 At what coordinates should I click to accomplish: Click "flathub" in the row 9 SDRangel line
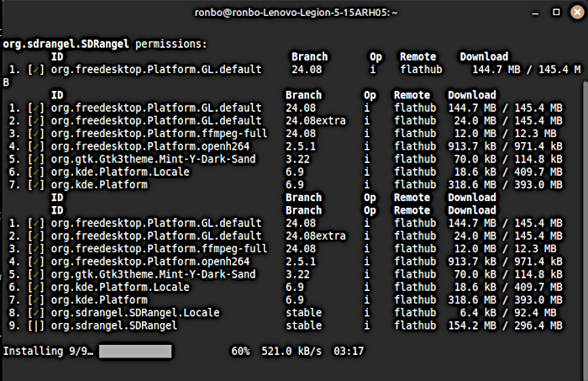click(415, 325)
